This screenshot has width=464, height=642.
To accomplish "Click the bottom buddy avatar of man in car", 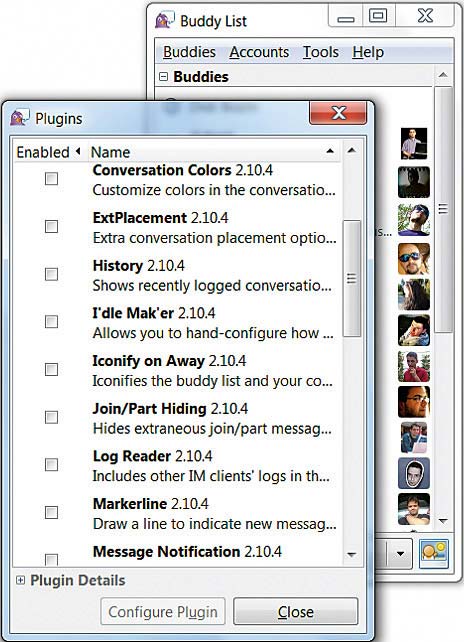I will (414, 509).
